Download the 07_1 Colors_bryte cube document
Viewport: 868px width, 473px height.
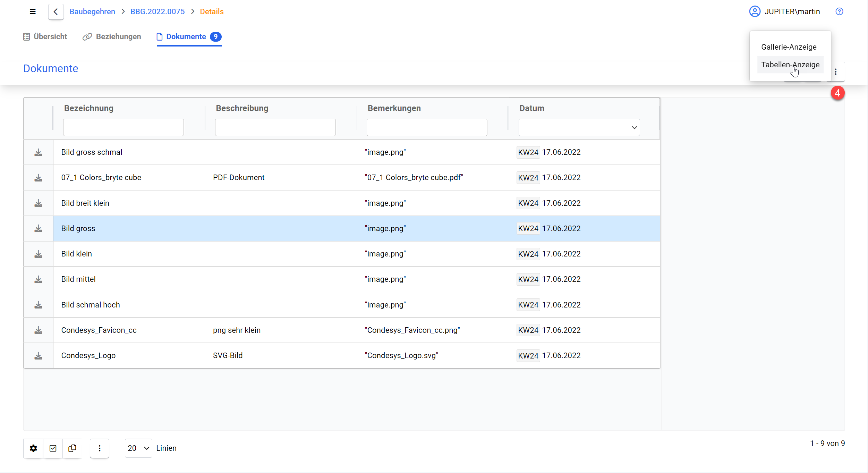pyautogui.click(x=39, y=178)
